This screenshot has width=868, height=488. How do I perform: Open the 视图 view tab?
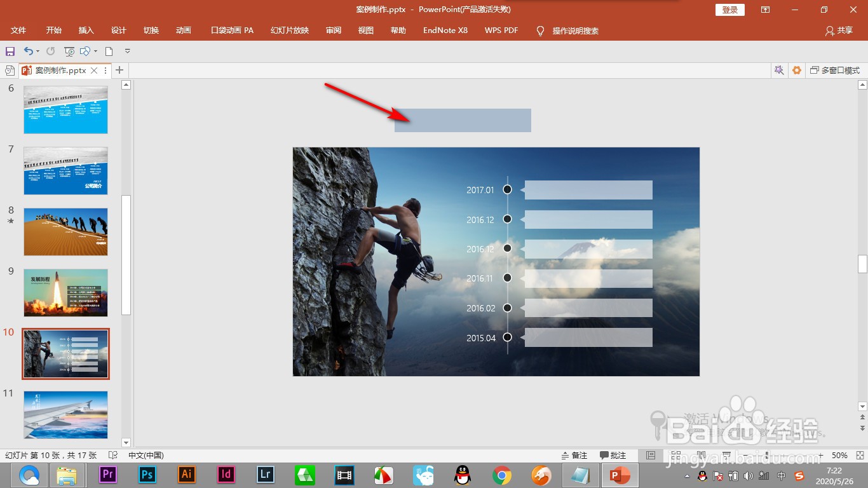(x=366, y=30)
